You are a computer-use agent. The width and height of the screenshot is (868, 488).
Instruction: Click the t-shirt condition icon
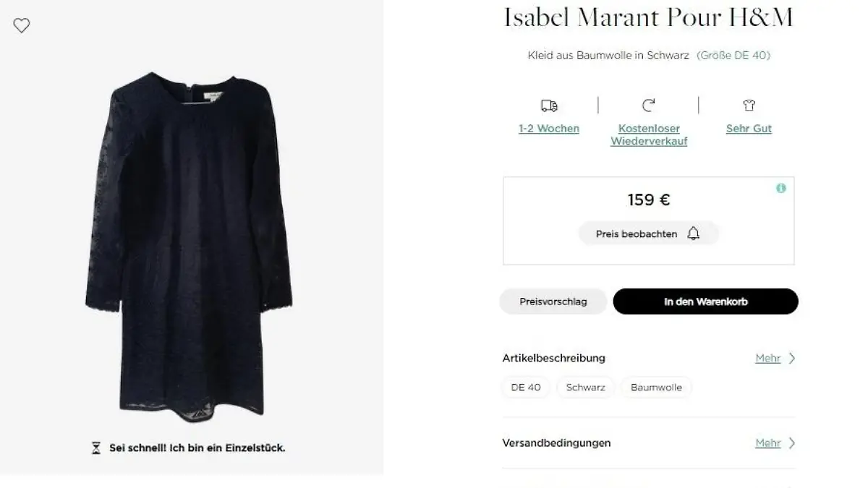tap(749, 106)
